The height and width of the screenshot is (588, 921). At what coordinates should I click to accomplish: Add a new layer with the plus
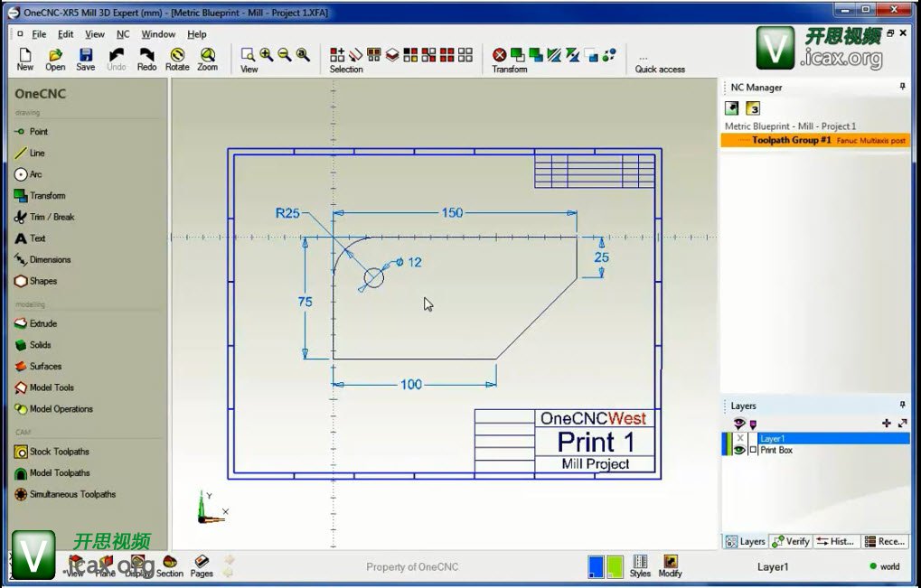tap(887, 423)
